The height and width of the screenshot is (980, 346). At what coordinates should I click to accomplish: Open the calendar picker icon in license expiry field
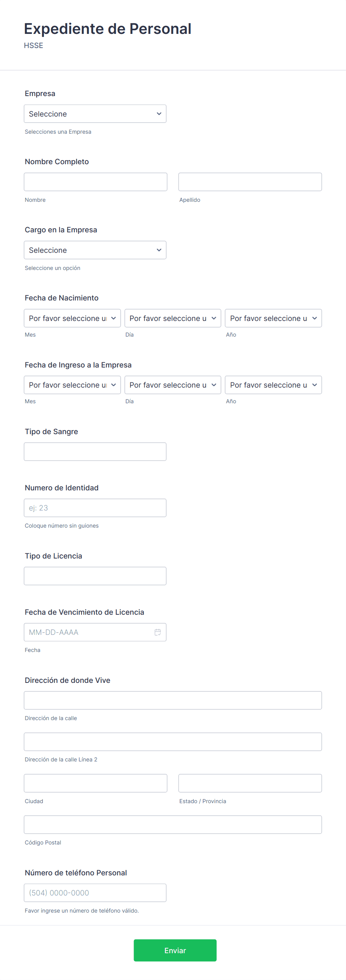click(157, 632)
